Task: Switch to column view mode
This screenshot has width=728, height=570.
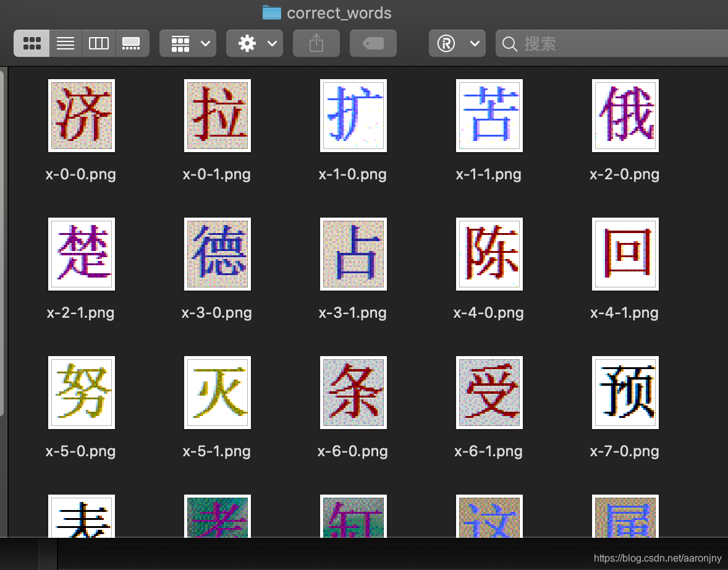Action: pyautogui.click(x=98, y=43)
